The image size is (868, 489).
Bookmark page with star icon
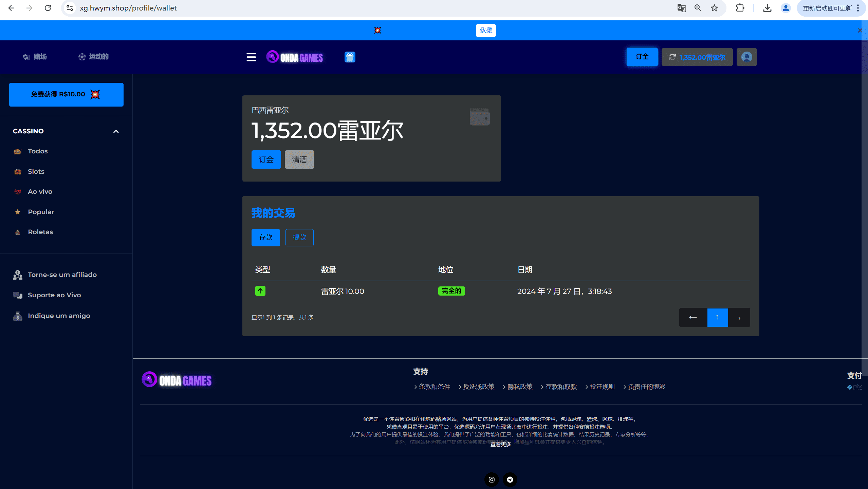click(x=714, y=8)
